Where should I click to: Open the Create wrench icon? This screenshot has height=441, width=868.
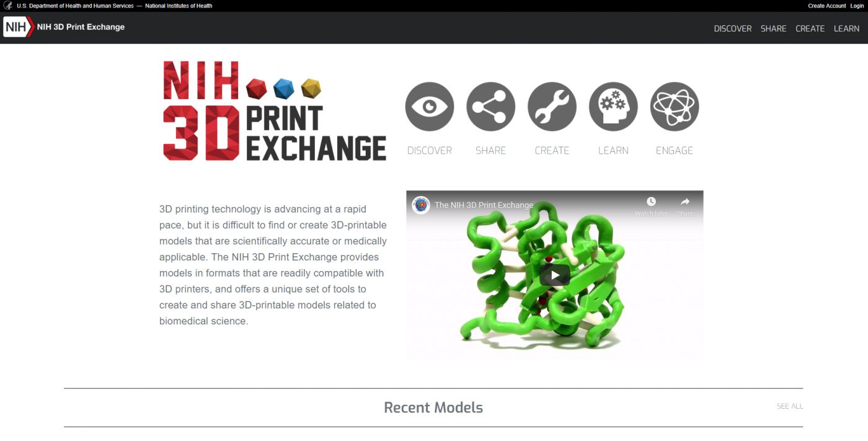[x=552, y=107]
